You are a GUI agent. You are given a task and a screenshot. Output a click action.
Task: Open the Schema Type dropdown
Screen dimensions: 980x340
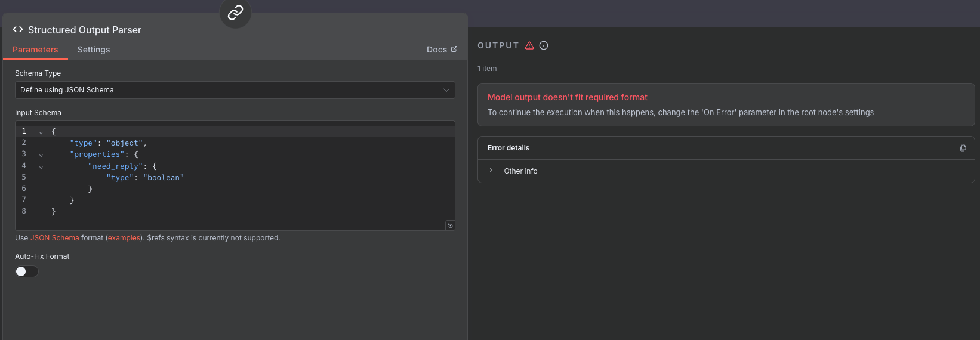coord(235,90)
